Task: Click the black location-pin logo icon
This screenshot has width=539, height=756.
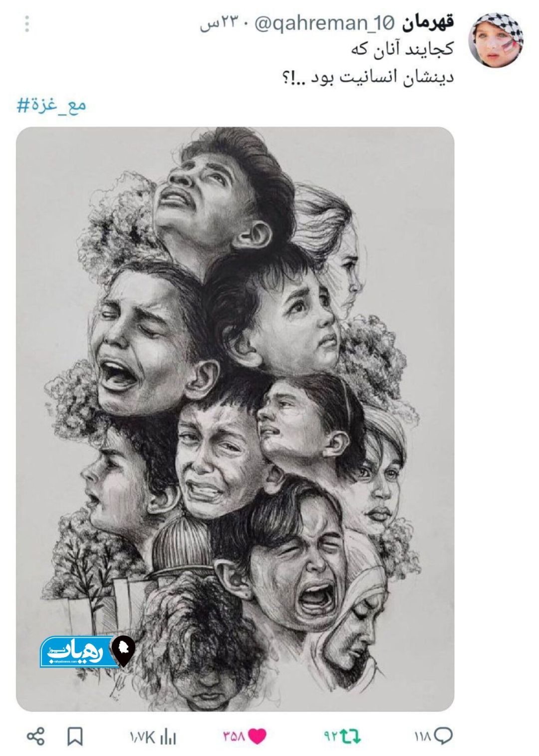Action: 123,651
